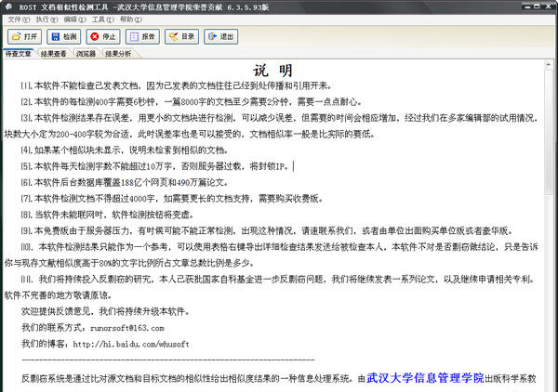Expand the 编辑(E) menu

pyautogui.click(x=76, y=19)
